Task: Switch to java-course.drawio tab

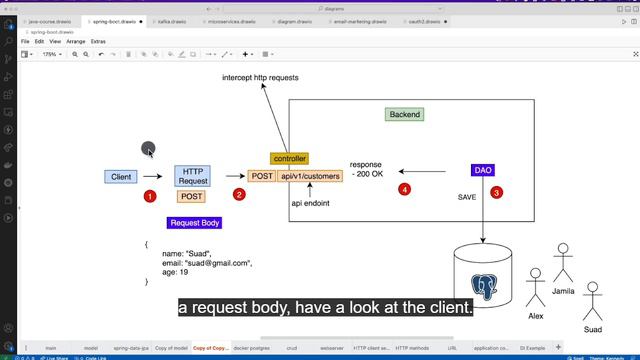Action: click(x=49, y=22)
